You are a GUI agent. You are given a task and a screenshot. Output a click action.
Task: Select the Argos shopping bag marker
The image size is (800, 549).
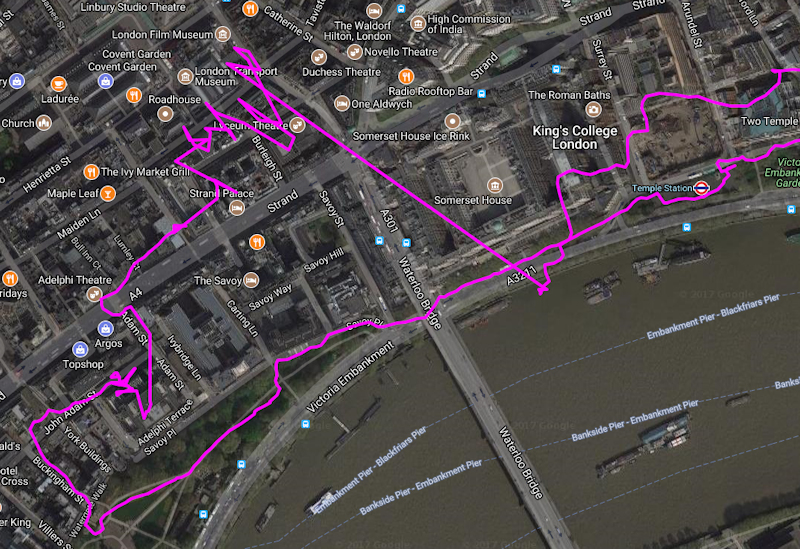[x=105, y=328]
